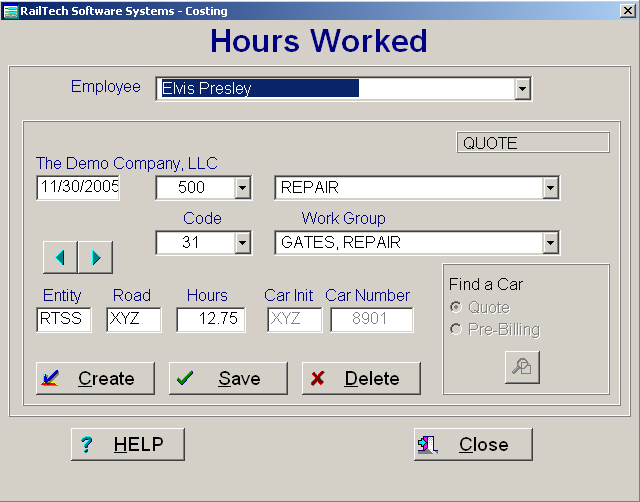Click the RailTech app icon in title bar
This screenshot has height=502, width=640.
click(x=10, y=11)
